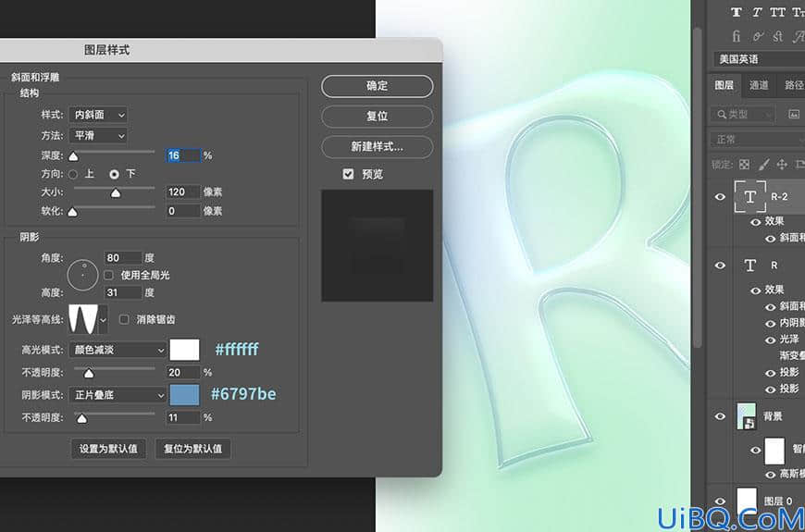Select the 智能滤镜 white mask thumbnail
Image resolution: width=805 pixels, height=532 pixels.
click(774, 451)
